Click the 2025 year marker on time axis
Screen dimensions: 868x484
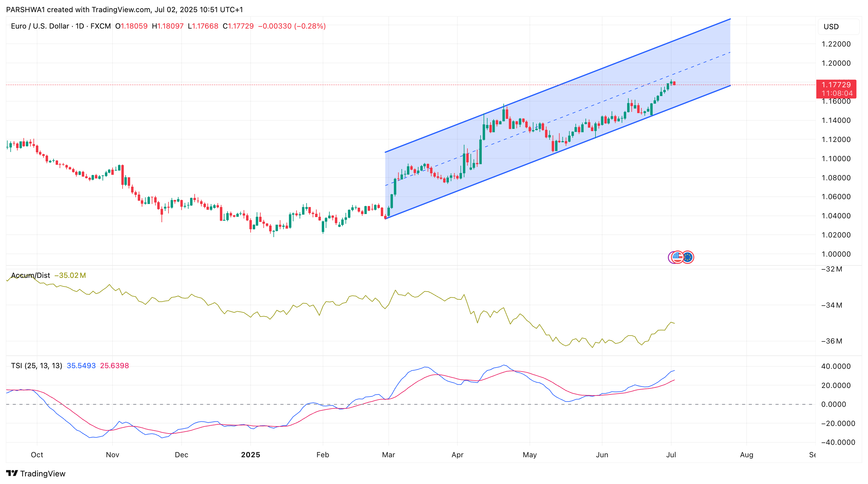click(250, 455)
